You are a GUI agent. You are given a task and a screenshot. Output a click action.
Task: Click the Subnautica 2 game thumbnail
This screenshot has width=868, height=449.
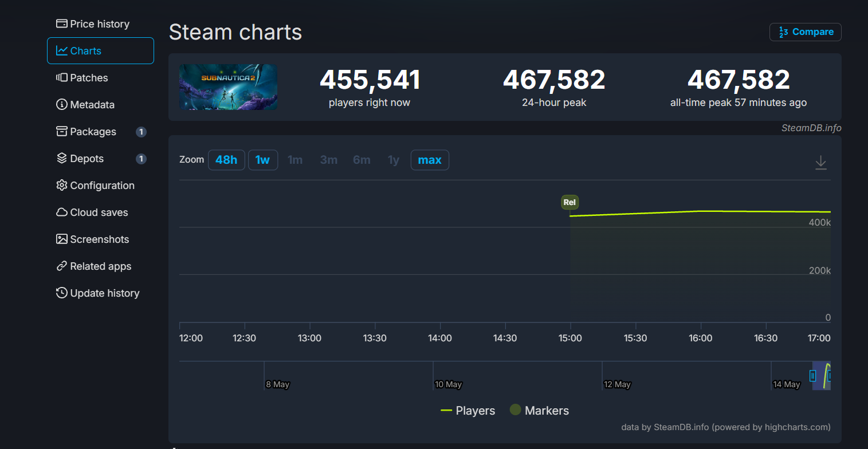tap(228, 87)
